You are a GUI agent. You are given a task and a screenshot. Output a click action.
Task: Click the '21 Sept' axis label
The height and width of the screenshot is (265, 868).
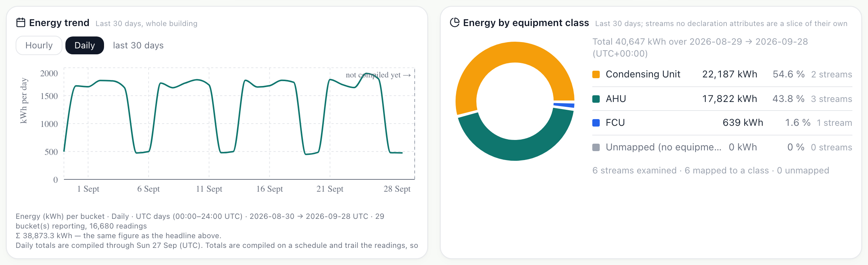pyautogui.click(x=330, y=189)
